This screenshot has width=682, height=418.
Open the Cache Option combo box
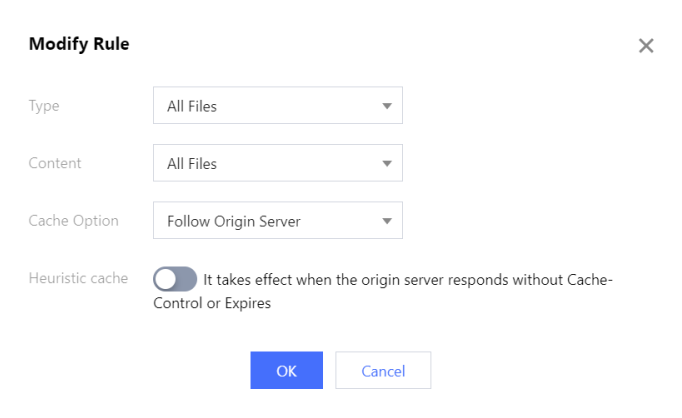(277, 221)
